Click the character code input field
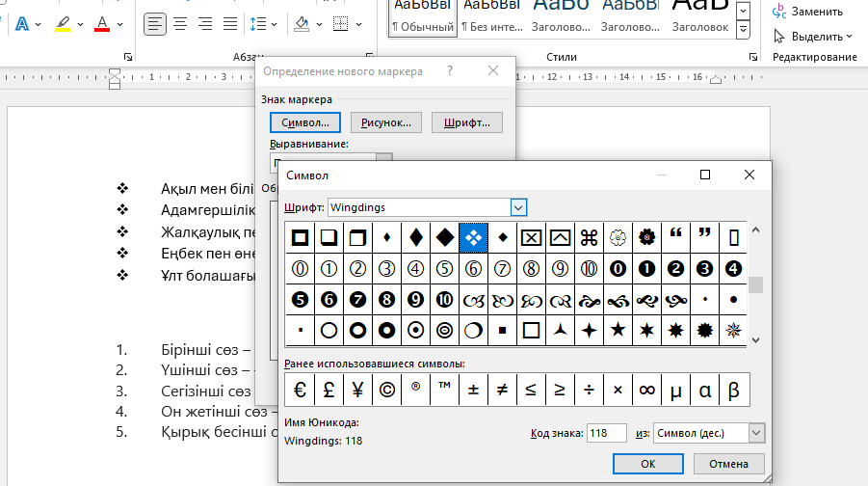This screenshot has height=486, width=868. coord(606,433)
